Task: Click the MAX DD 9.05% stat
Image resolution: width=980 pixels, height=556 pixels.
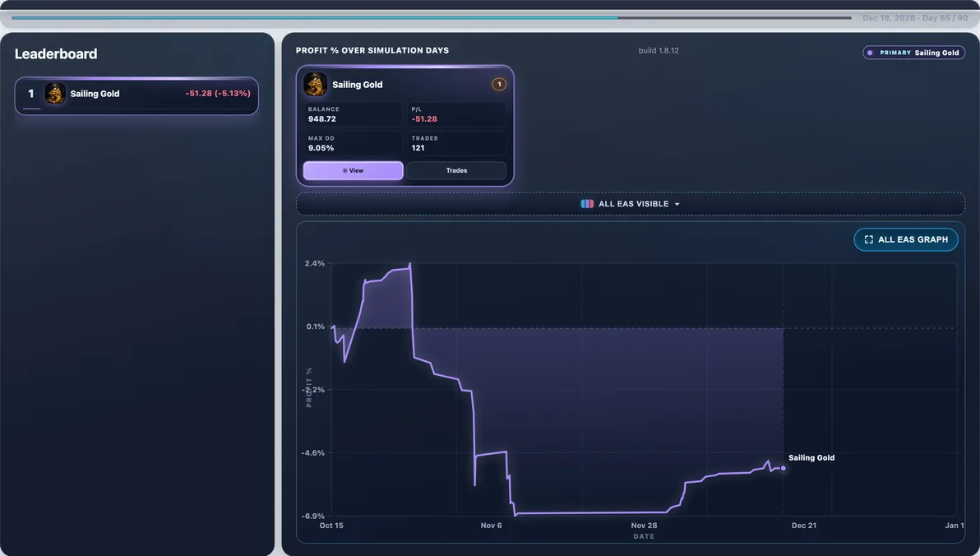Action: tap(353, 144)
